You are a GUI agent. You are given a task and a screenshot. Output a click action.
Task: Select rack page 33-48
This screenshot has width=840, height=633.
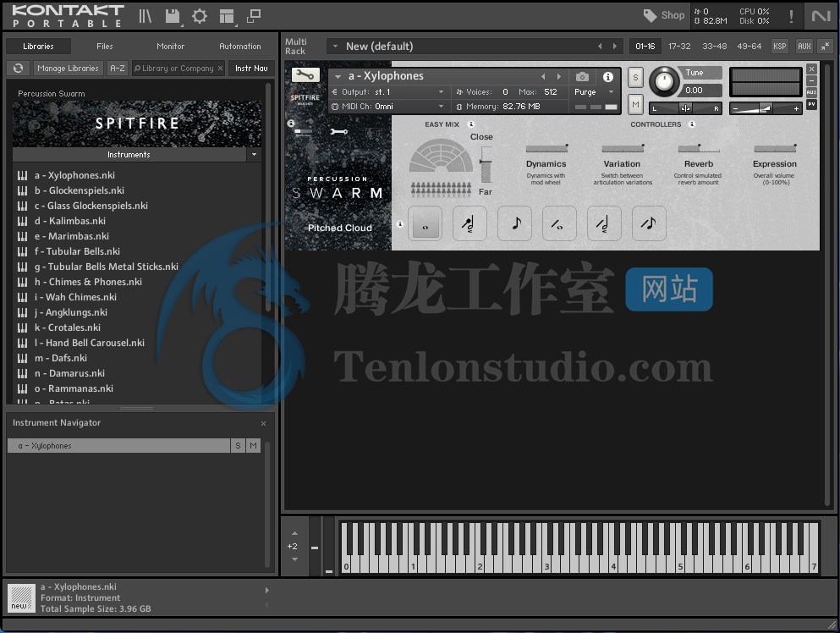715,46
